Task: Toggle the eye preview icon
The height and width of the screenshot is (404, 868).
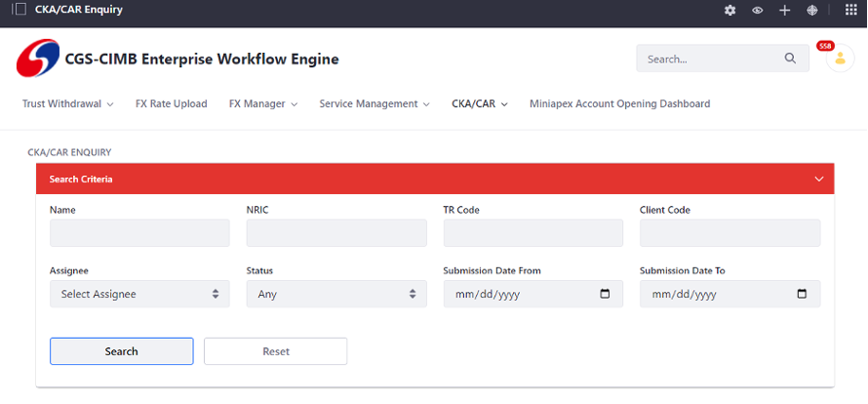Action: point(757,10)
